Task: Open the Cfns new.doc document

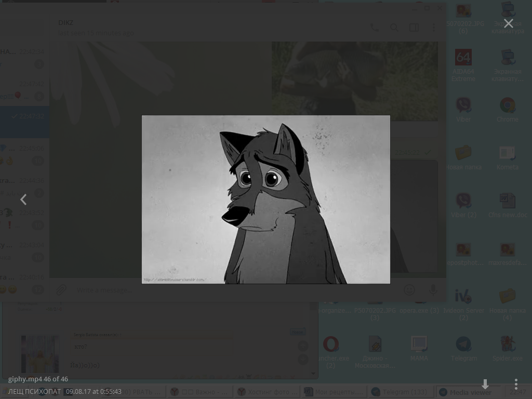Action: pos(507,205)
